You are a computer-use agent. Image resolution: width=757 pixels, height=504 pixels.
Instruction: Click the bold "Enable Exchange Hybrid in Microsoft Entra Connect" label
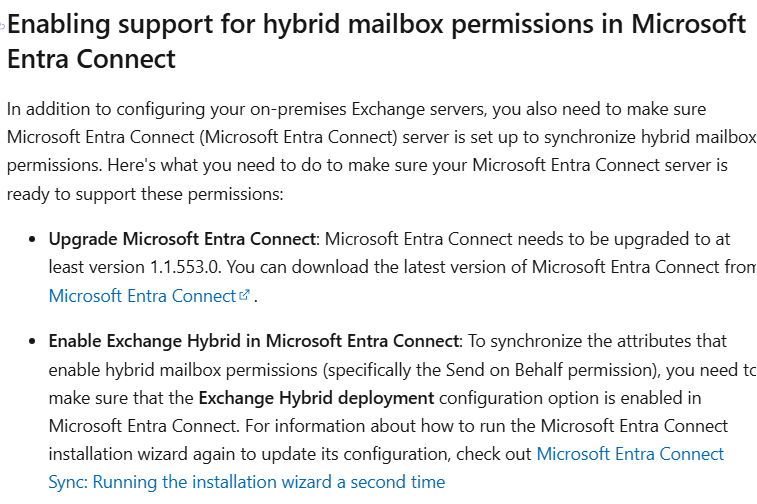(253, 341)
